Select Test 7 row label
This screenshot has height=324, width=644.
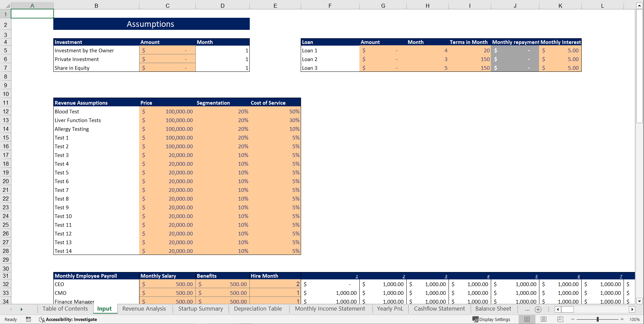[x=96, y=190]
